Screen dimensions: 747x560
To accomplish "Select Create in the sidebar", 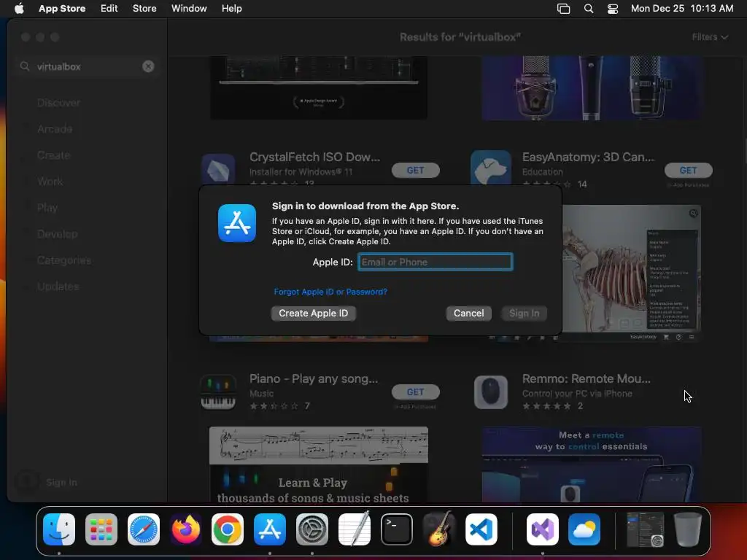I will click(x=54, y=155).
